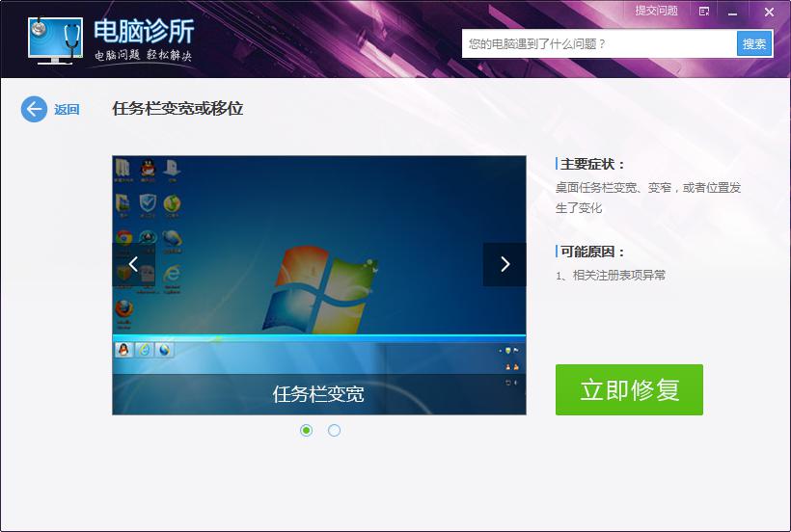Click the 1、相关注册表项异常 text
The height and width of the screenshot is (532, 791).
tap(611, 275)
